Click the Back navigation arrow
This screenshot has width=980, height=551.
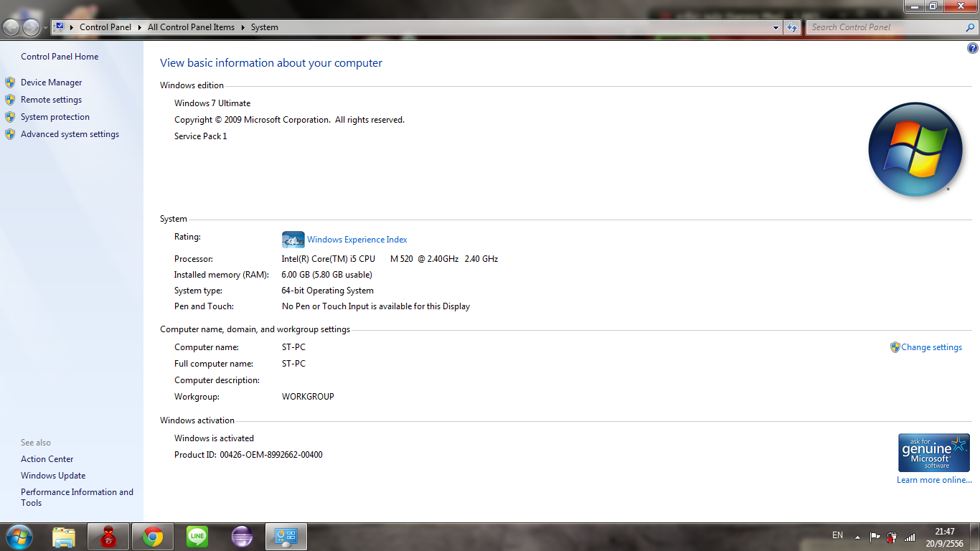pos(11,27)
